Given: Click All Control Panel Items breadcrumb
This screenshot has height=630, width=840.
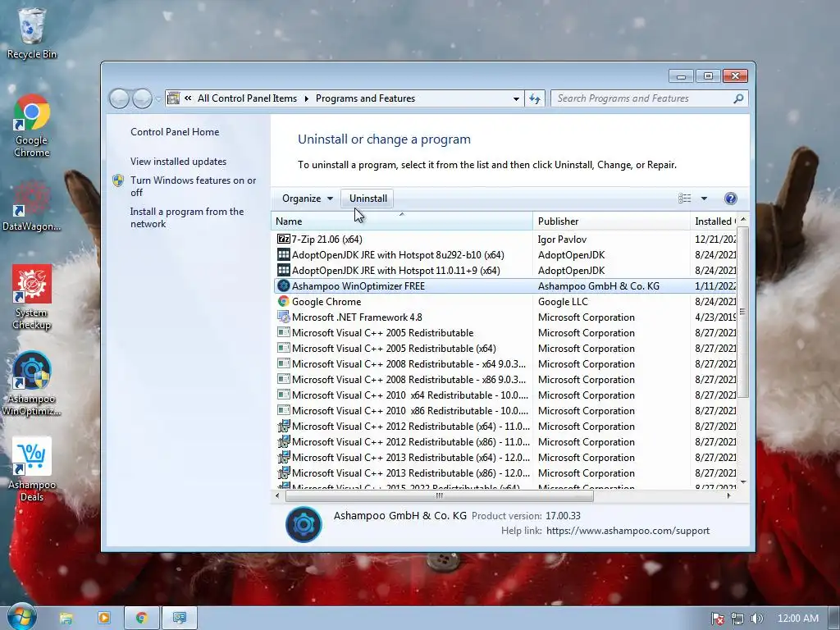Looking at the screenshot, I should click(247, 98).
